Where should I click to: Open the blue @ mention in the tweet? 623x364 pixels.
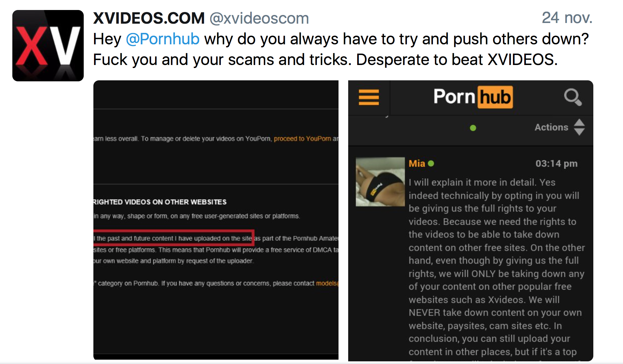(x=163, y=39)
